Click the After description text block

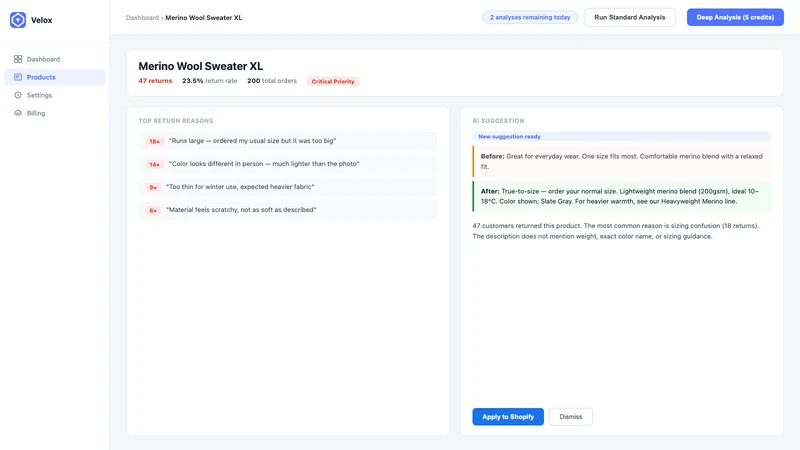621,196
